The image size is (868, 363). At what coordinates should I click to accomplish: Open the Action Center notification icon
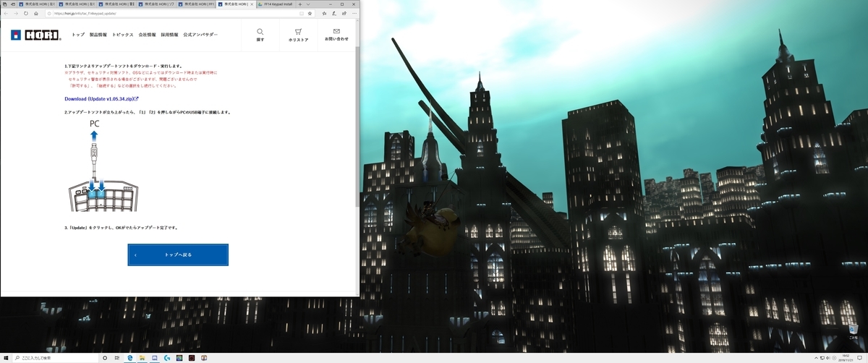pos(859,358)
